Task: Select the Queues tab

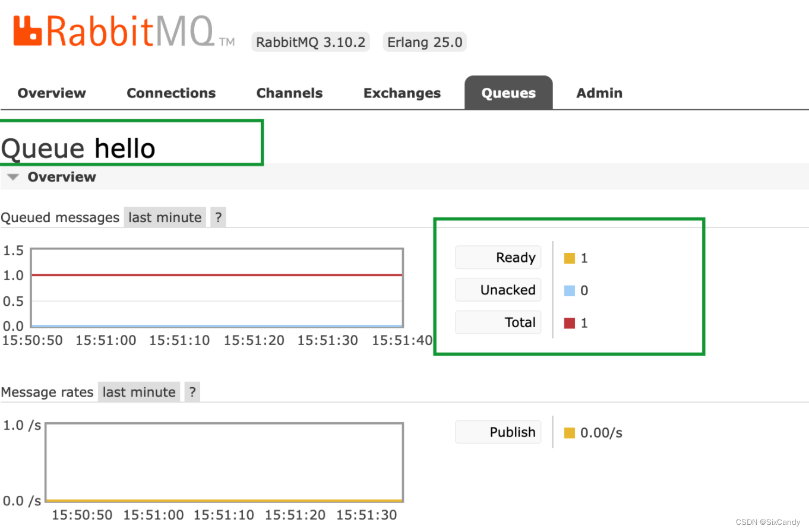Action: [508, 93]
